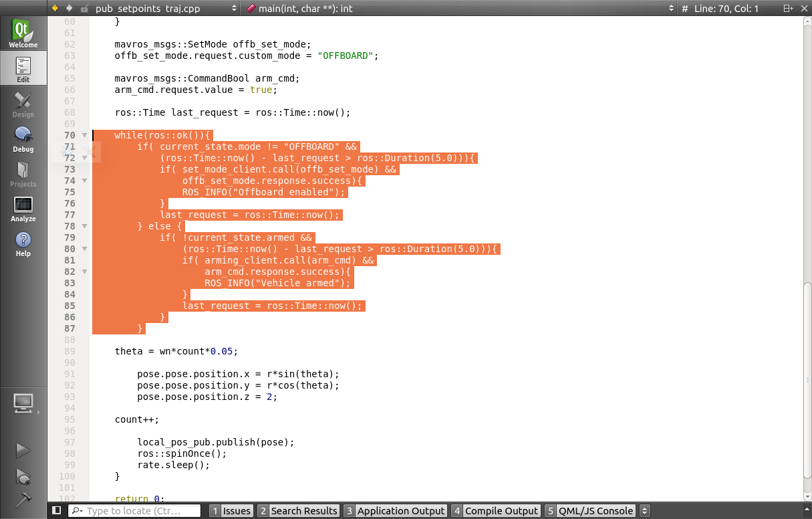Open the build target selector monitor icon

[x=23, y=403]
